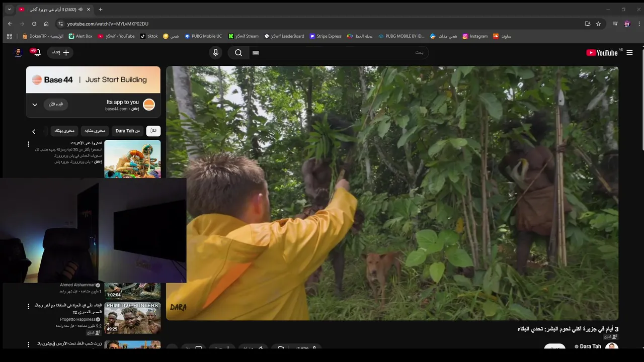Click the address bar URL

tap(108, 24)
